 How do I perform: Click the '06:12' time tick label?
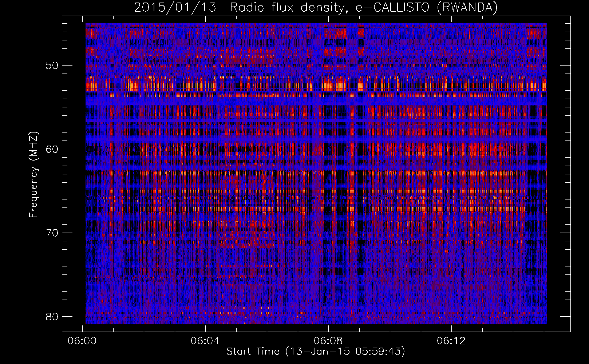pos(451,341)
